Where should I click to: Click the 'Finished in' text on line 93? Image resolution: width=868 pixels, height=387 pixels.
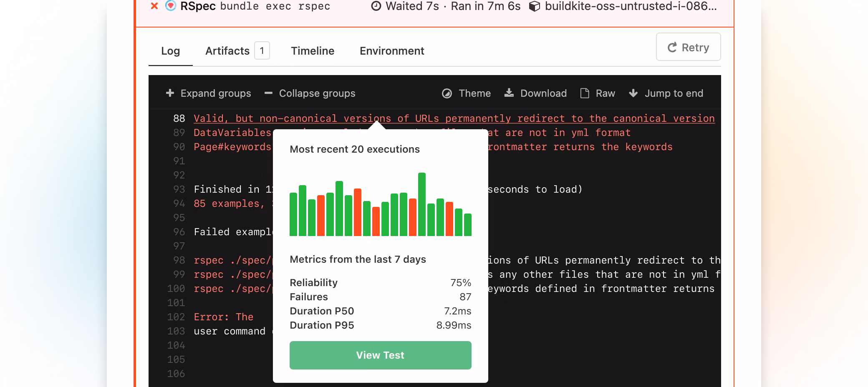[227, 189]
